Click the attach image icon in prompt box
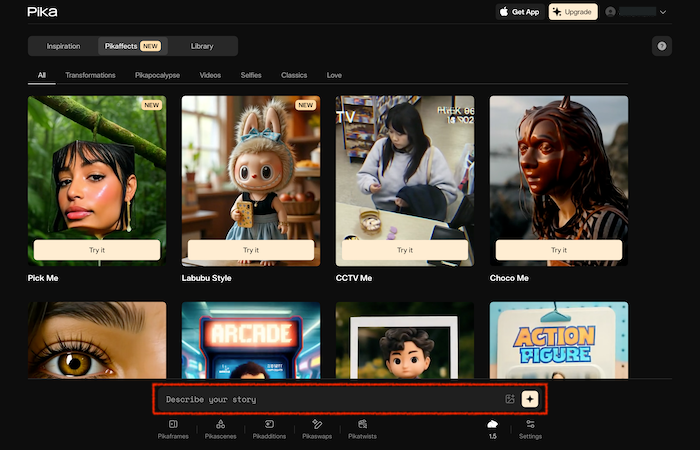Screen dimensions: 700x450 point(510,399)
